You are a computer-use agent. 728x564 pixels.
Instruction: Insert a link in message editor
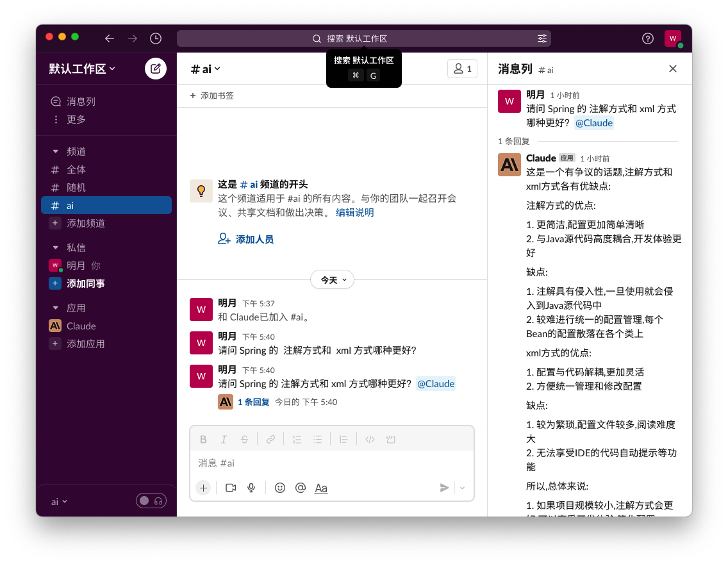tap(270, 439)
